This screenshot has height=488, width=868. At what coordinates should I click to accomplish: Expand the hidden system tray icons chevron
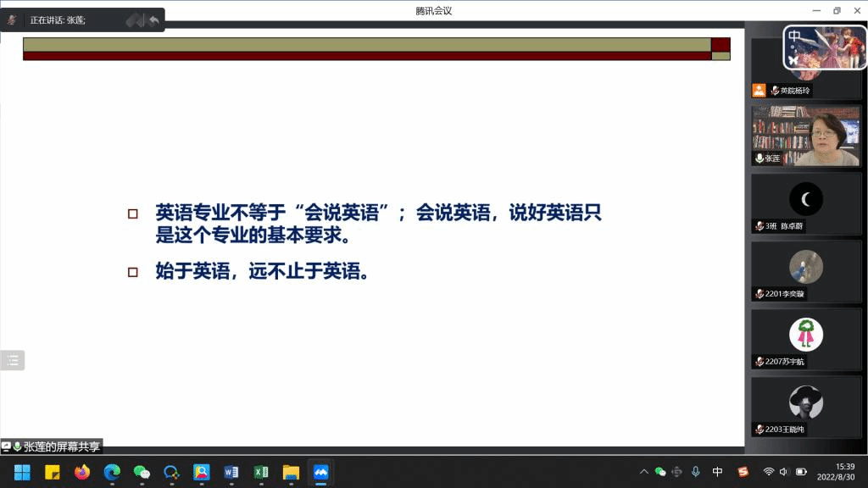[x=644, y=472]
